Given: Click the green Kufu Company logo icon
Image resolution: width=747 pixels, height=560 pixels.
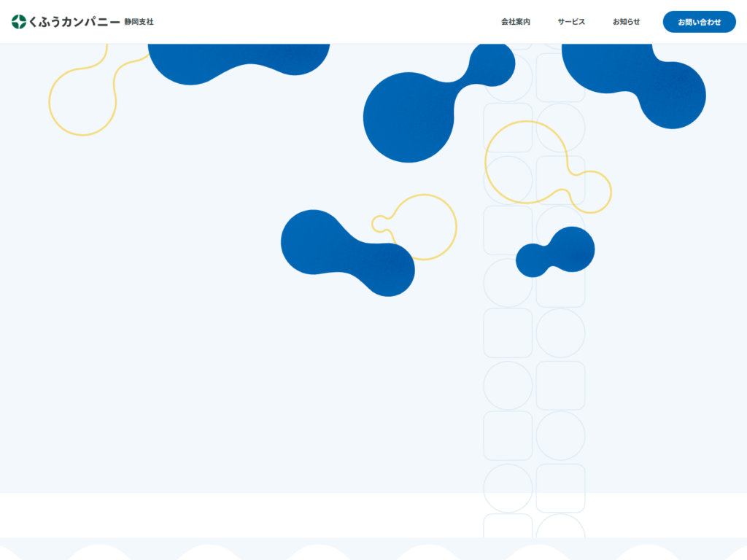Looking at the screenshot, I should (x=19, y=22).
